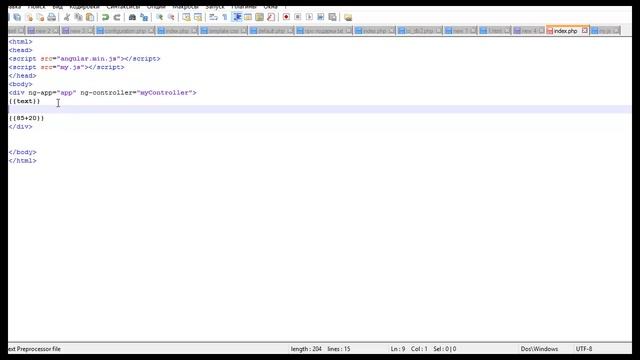640x360 pixels.
Task: Click the ng-controller "myController" attribute
Action: tap(136, 93)
